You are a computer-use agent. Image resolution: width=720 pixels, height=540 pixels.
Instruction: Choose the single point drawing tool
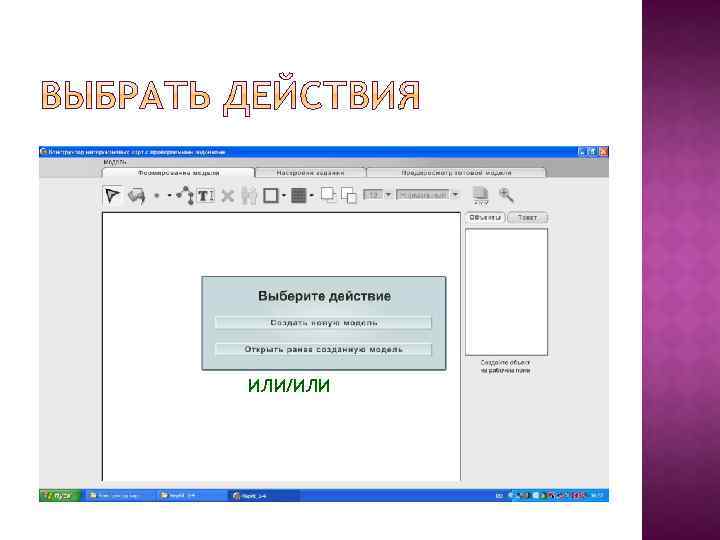(157, 196)
